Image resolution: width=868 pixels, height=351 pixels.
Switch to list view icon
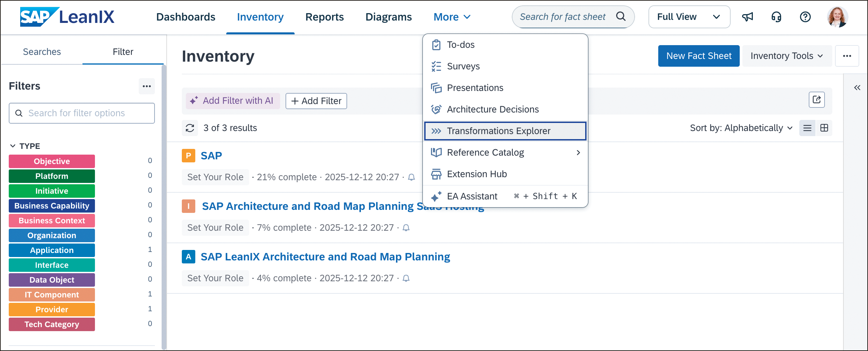coord(807,128)
